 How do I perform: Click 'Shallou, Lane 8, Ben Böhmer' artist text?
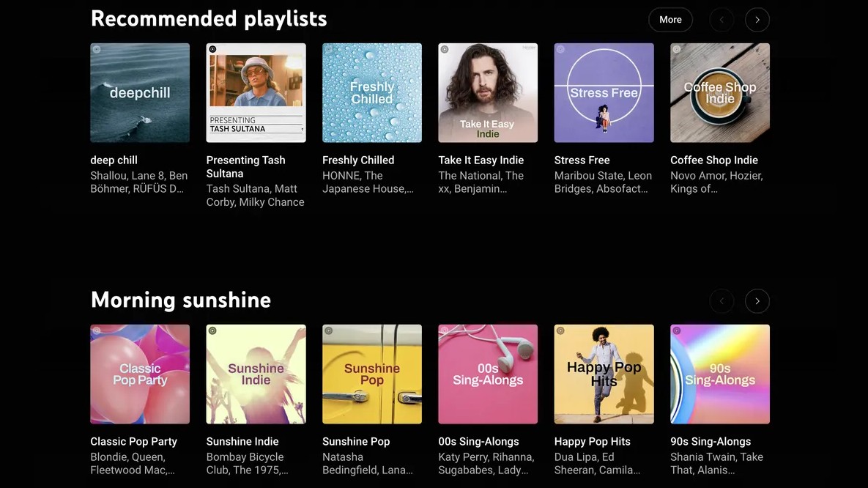(x=139, y=182)
